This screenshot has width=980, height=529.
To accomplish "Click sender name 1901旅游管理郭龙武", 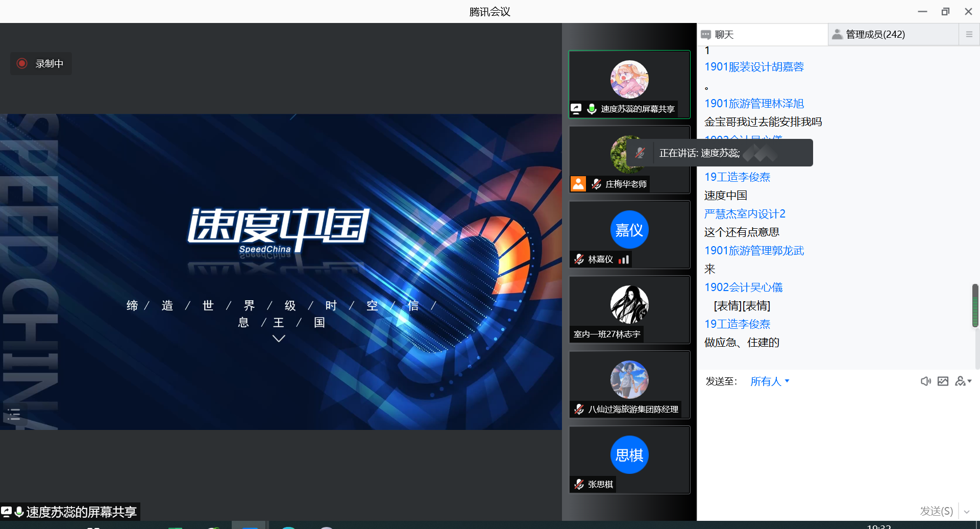I will click(754, 251).
